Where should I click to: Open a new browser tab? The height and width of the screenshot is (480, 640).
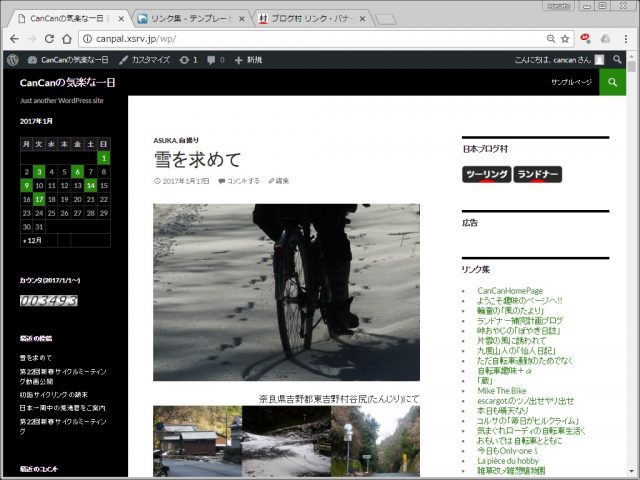coord(385,19)
